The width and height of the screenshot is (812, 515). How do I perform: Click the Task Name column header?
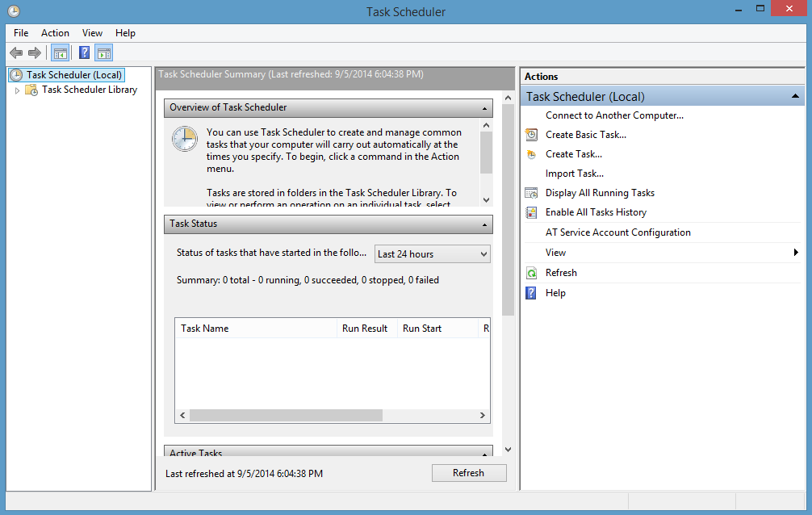(x=256, y=329)
